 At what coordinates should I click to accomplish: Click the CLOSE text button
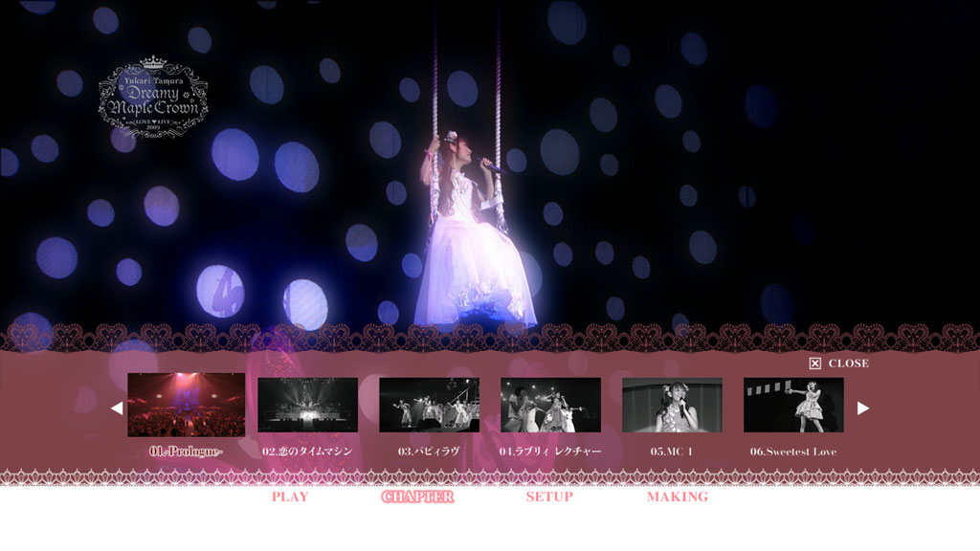pos(848,364)
